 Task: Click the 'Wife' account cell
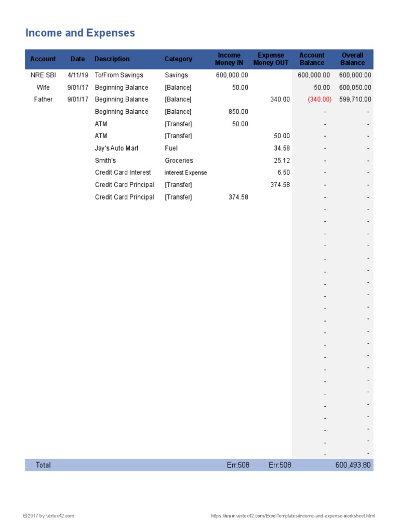tap(43, 87)
